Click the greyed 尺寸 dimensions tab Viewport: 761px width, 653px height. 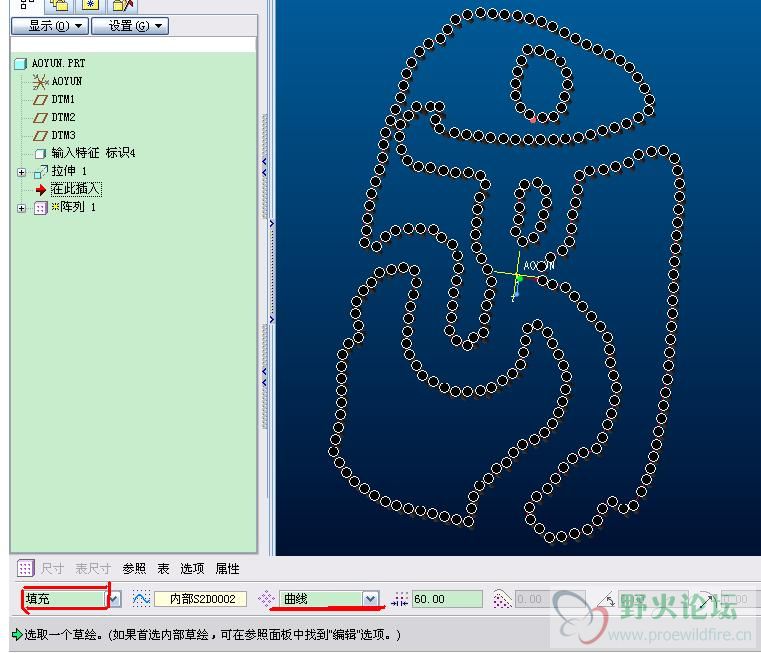(52, 569)
